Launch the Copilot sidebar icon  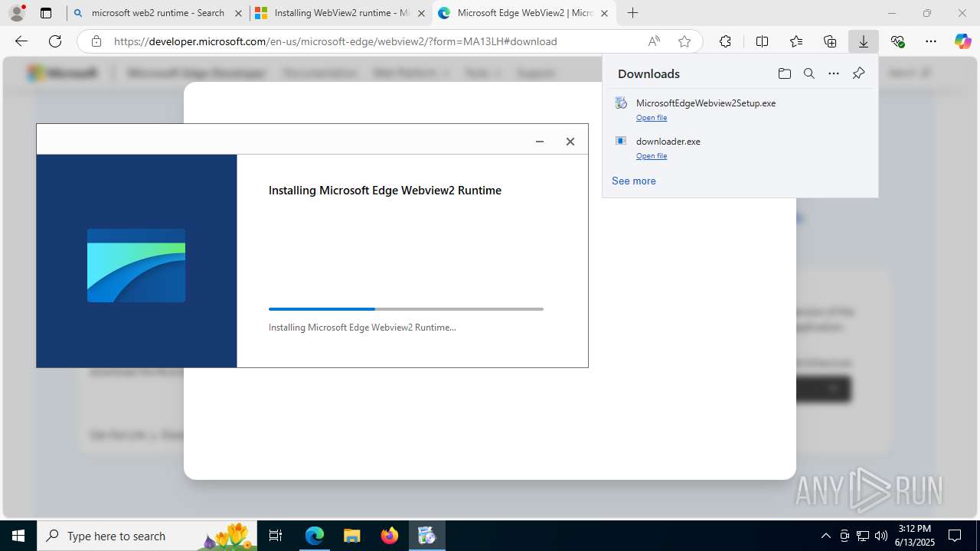point(963,41)
